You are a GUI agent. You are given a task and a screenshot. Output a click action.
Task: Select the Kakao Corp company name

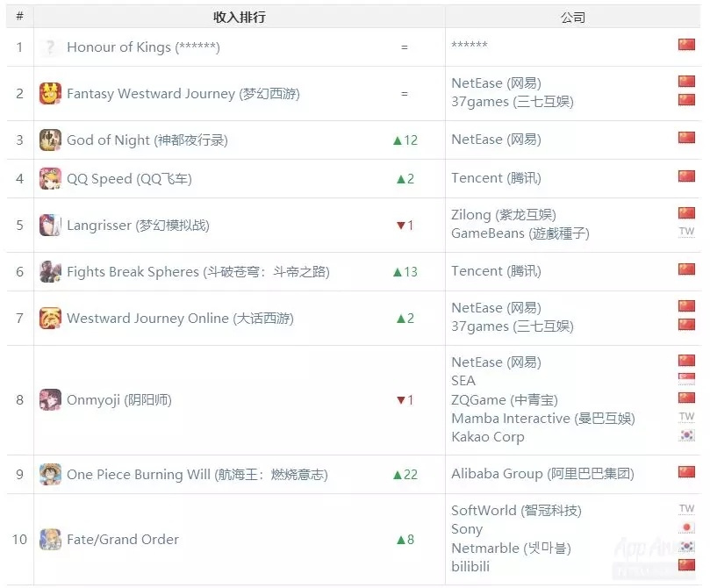click(x=487, y=437)
